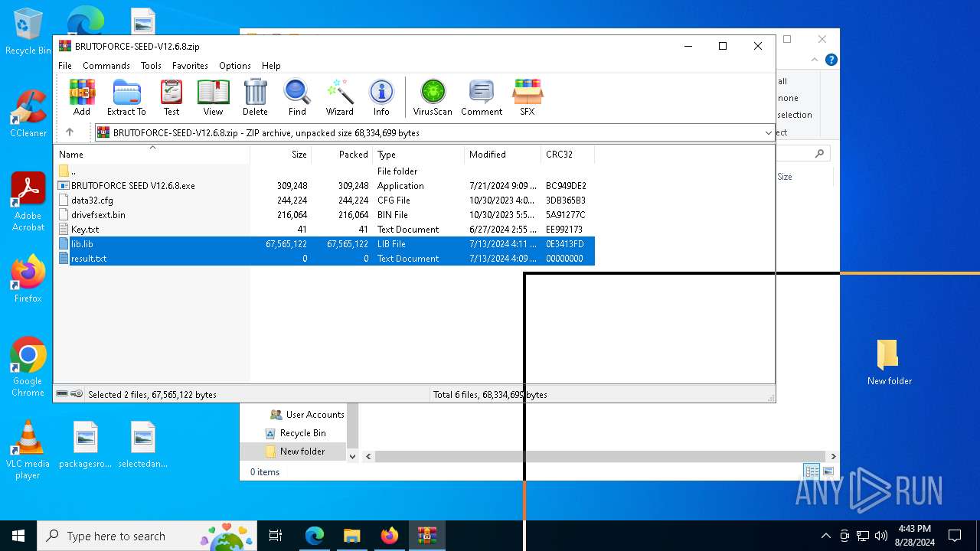
Task: Click the Explorer search magnifier icon
Action: pos(820,154)
